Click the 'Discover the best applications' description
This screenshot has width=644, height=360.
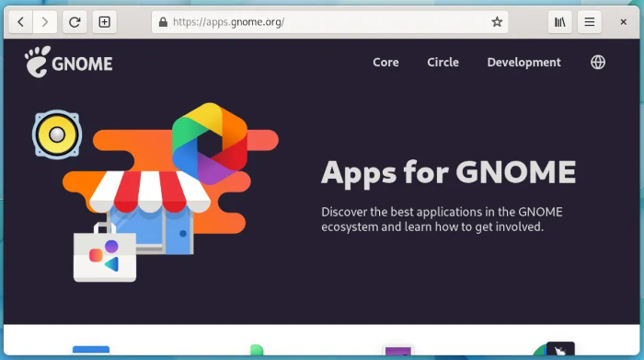[x=442, y=219]
